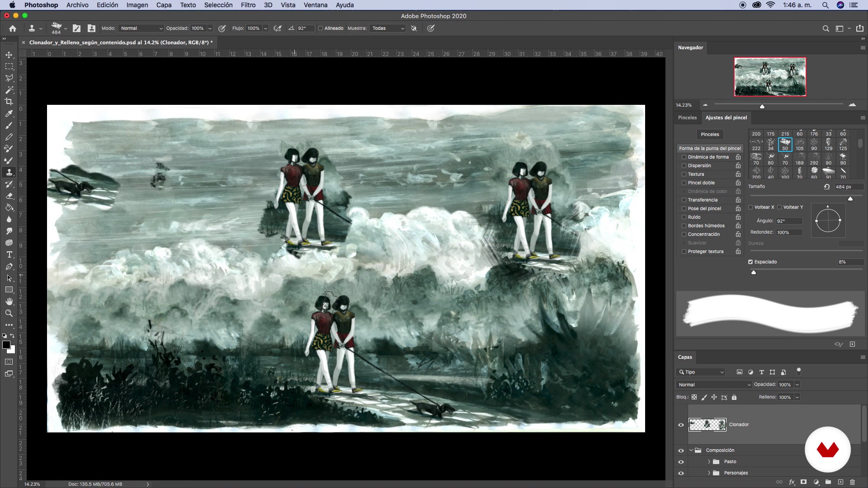Select Forma de la punta del pincel
Image resolution: width=868 pixels, height=488 pixels.
pyautogui.click(x=710, y=149)
